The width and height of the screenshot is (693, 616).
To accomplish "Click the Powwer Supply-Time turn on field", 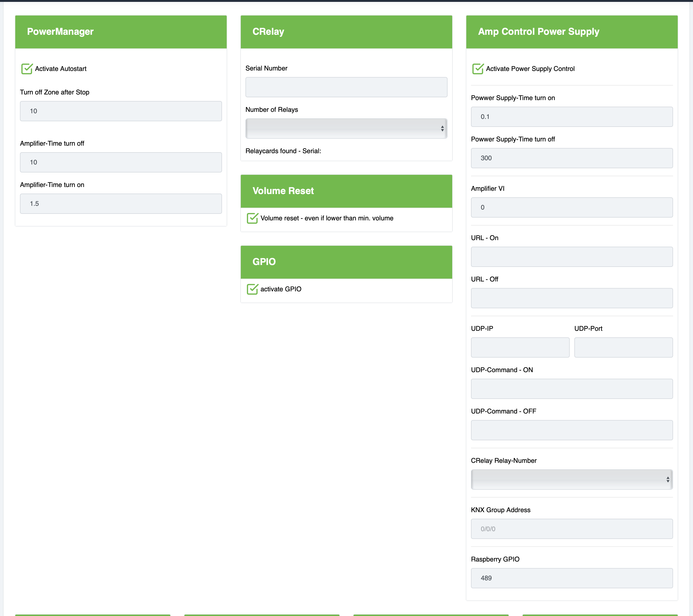I will (571, 117).
